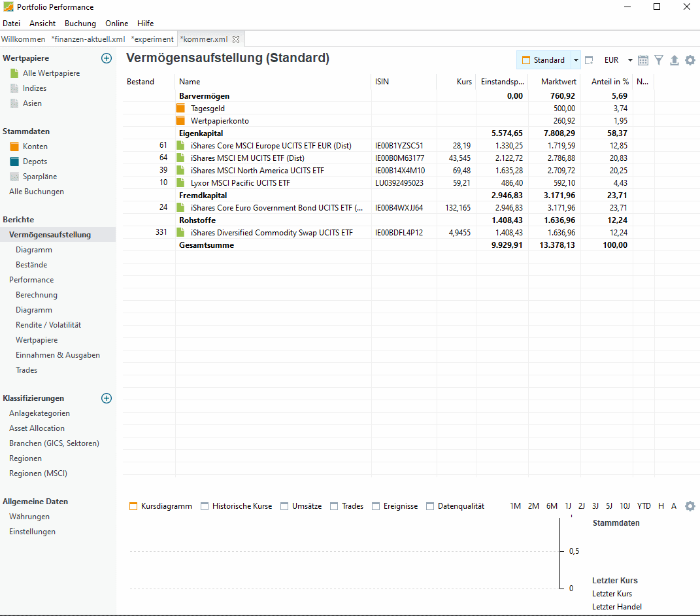Open Bestände report in sidebar
Screen dimensions: 700x616
click(x=31, y=265)
